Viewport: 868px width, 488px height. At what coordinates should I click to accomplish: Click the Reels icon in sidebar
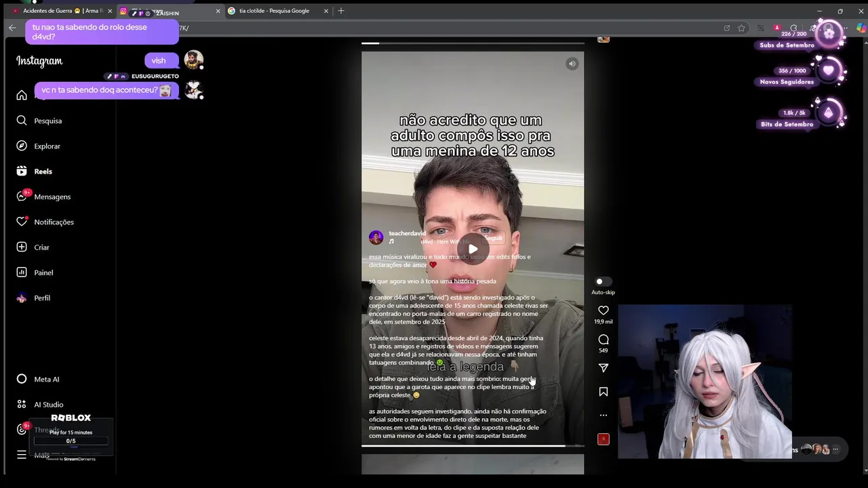point(22,171)
